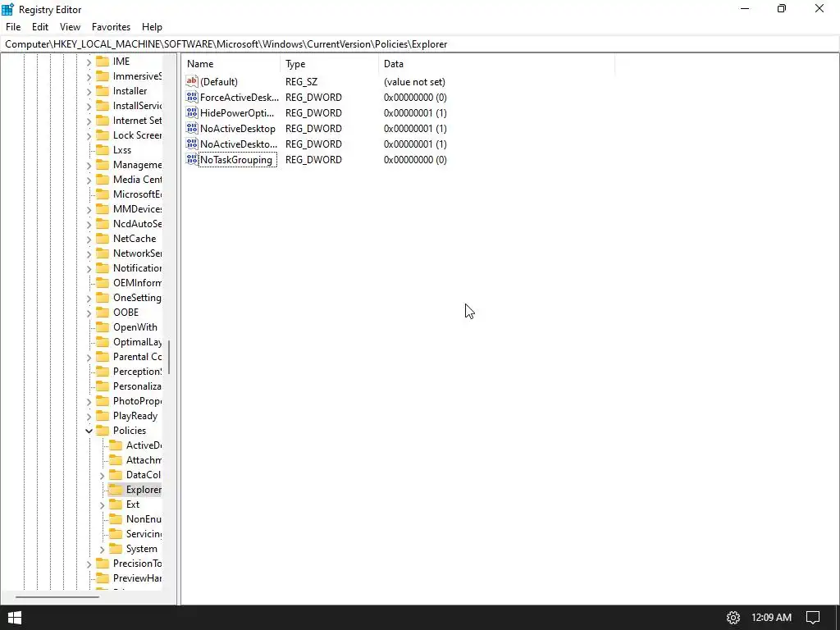The image size is (840, 630).
Task: Click the Attachments folder icon
Action: click(x=116, y=459)
